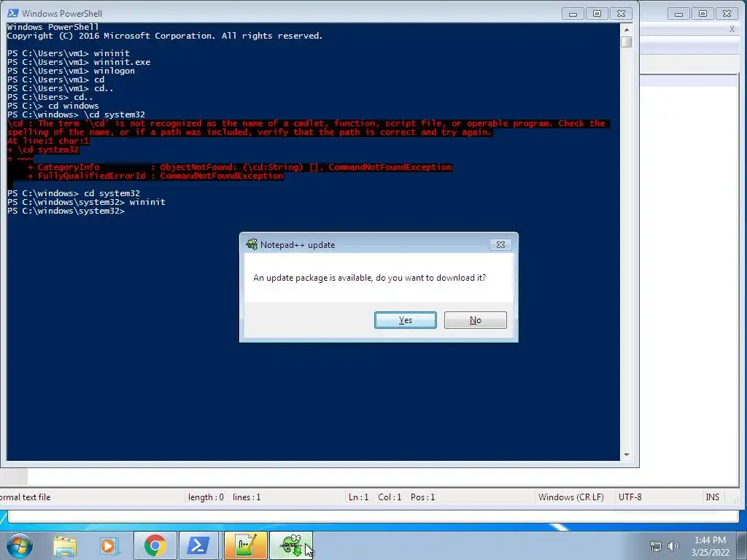Click the Ln : 1 status bar entry
The image size is (747, 560).
358,497
